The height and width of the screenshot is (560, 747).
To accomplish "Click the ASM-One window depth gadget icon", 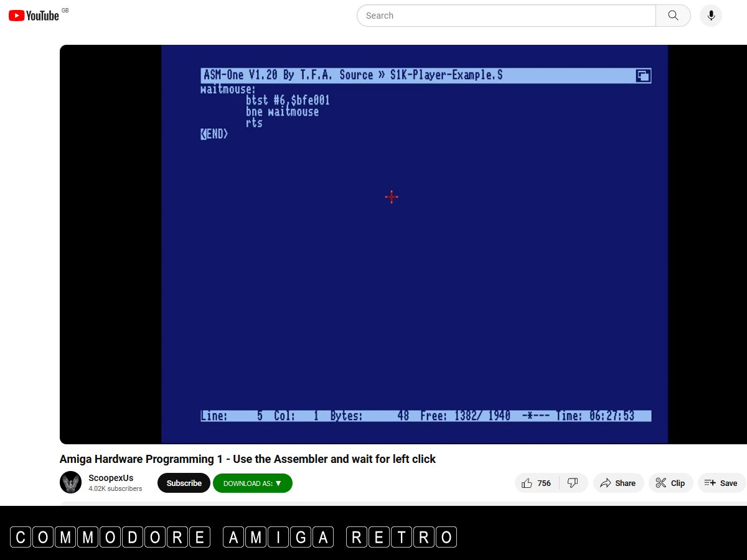I will (x=643, y=76).
